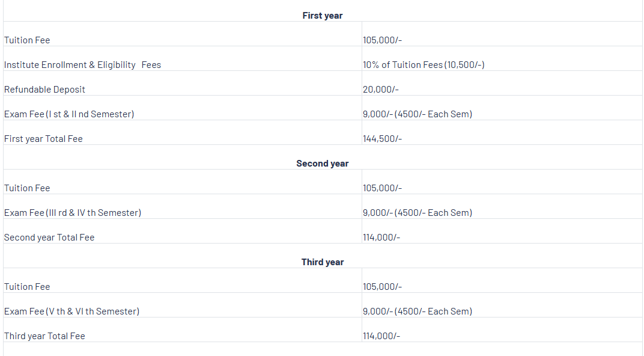Click the 144,500/- total amount
This screenshot has height=356, width=644.
pyautogui.click(x=382, y=139)
